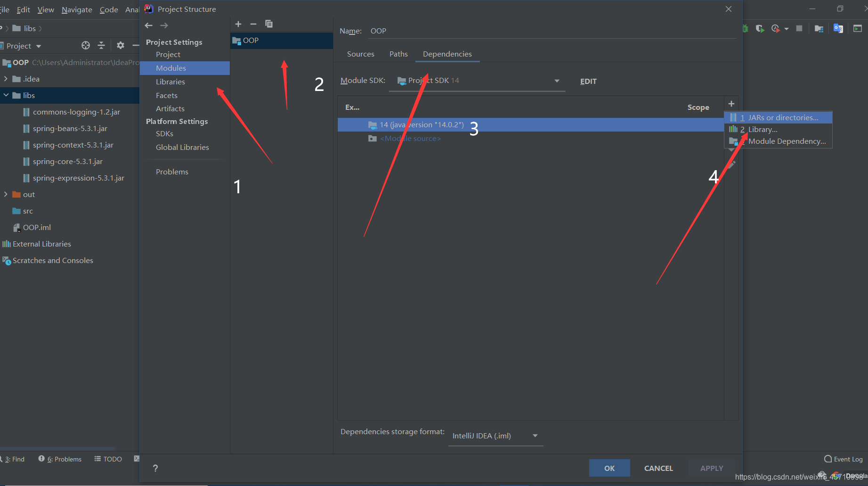The height and width of the screenshot is (486, 868).
Task: Open the Find tool window
Action: (13, 459)
